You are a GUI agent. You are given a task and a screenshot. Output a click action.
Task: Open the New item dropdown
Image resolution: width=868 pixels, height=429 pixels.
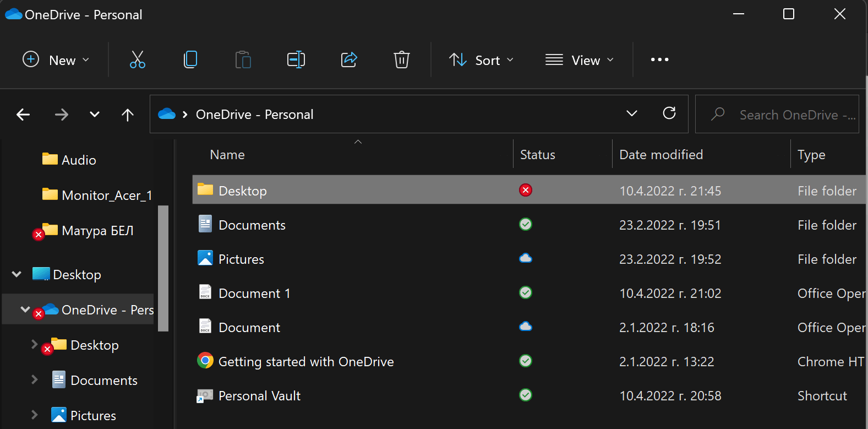tap(56, 59)
